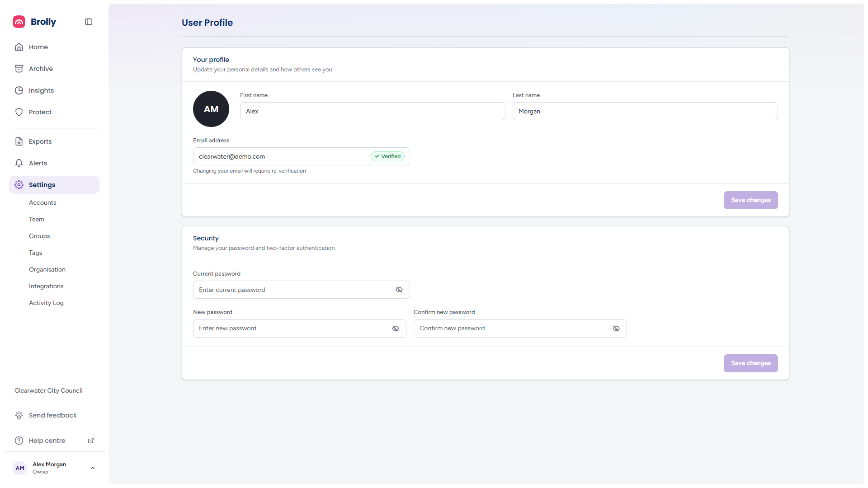The height and width of the screenshot is (488, 868).
Task: Click the First name input field
Action: click(x=373, y=111)
